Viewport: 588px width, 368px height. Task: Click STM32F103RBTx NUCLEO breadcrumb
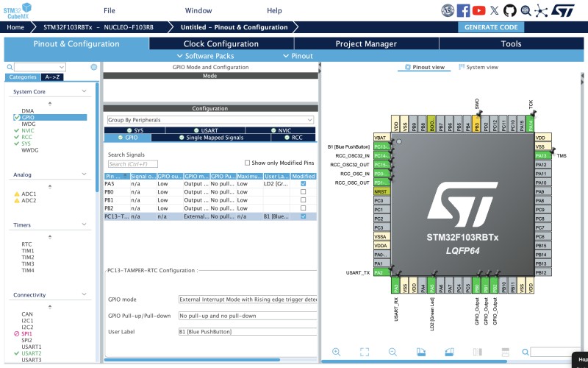tap(98, 27)
